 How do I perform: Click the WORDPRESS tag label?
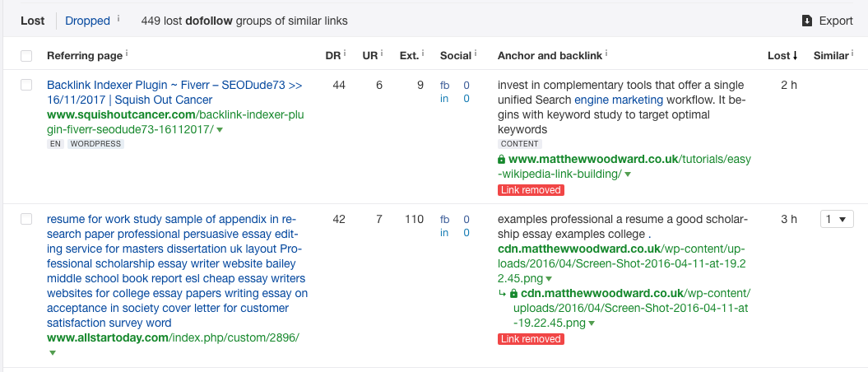pos(95,144)
